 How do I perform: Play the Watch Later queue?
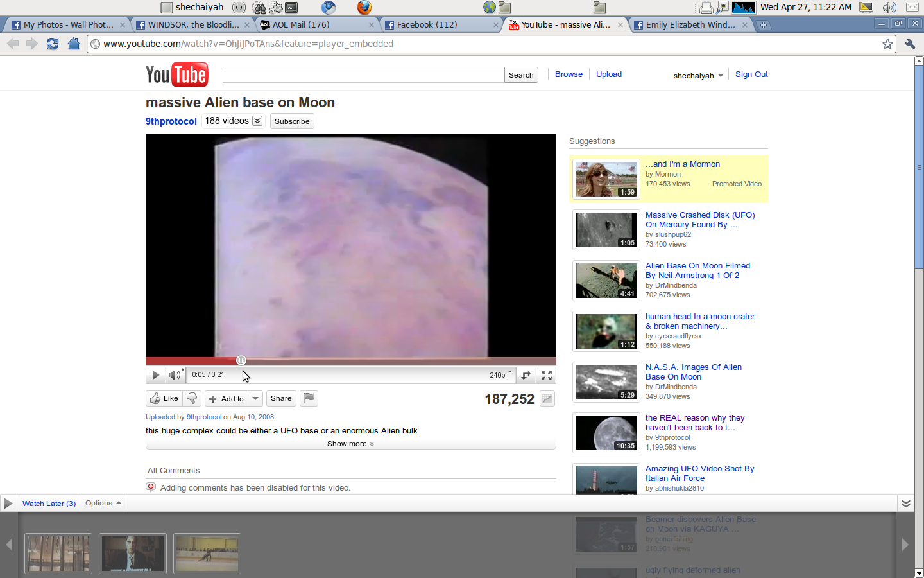tap(8, 504)
